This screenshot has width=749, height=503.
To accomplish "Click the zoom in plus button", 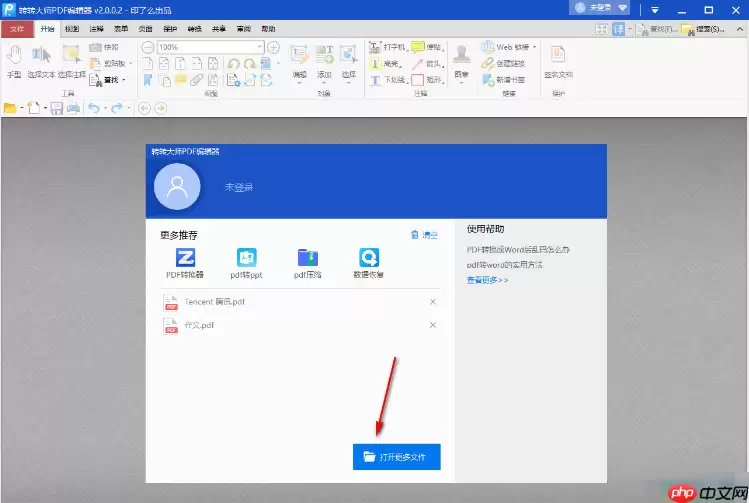I will point(273,47).
